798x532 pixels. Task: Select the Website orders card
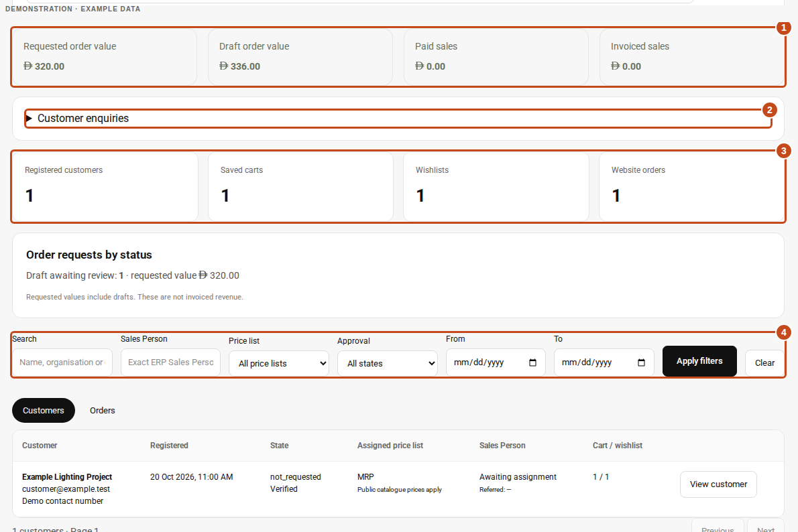coord(691,187)
